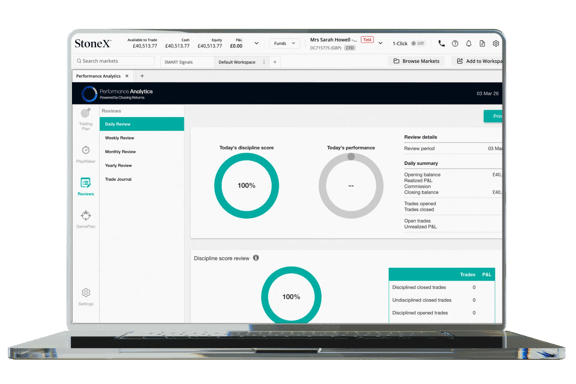Click the P&L column header in table
Screen dimensions: 576x384
486,274
